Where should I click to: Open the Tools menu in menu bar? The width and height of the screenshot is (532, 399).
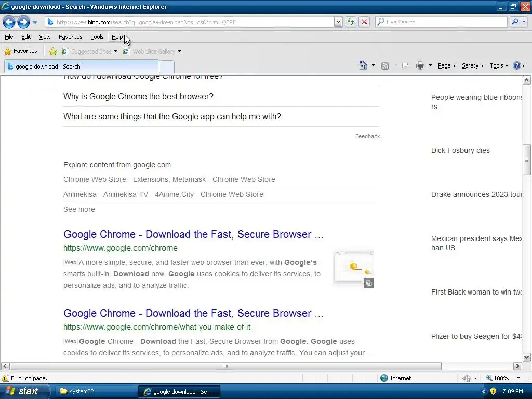97,37
